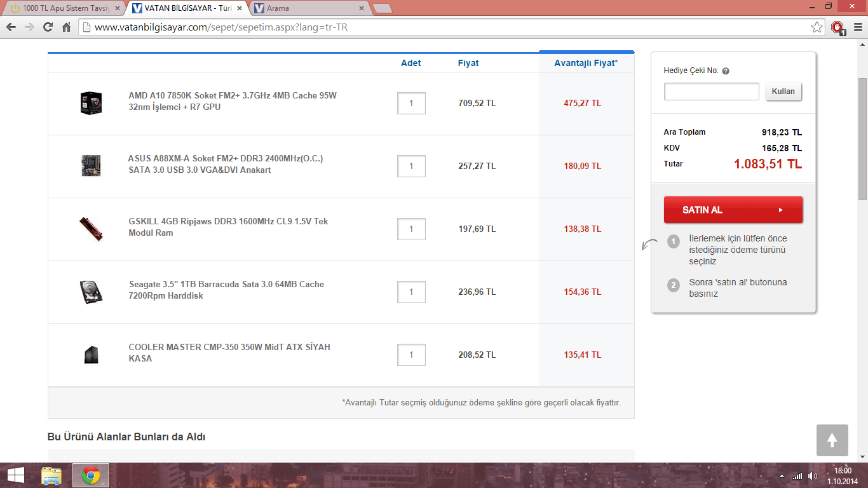This screenshot has width=868, height=488.
Task: Open the AMD A10 7850K product thumbnail
Action: 92,103
